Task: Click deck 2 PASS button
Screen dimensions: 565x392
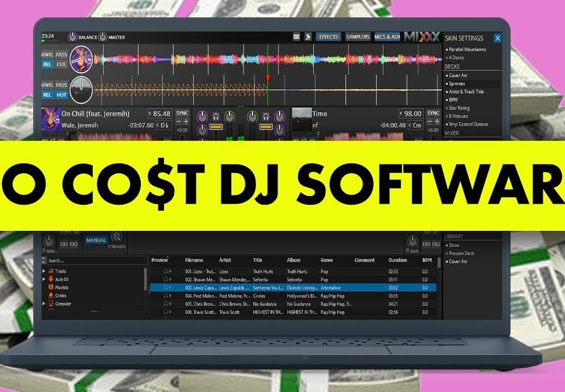Action: pyautogui.click(x=62, y=85)
